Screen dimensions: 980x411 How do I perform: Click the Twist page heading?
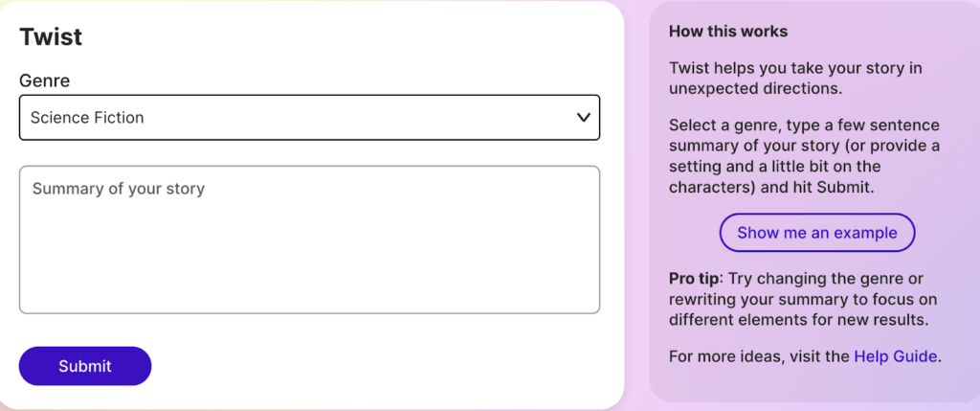tap(51, 36)
